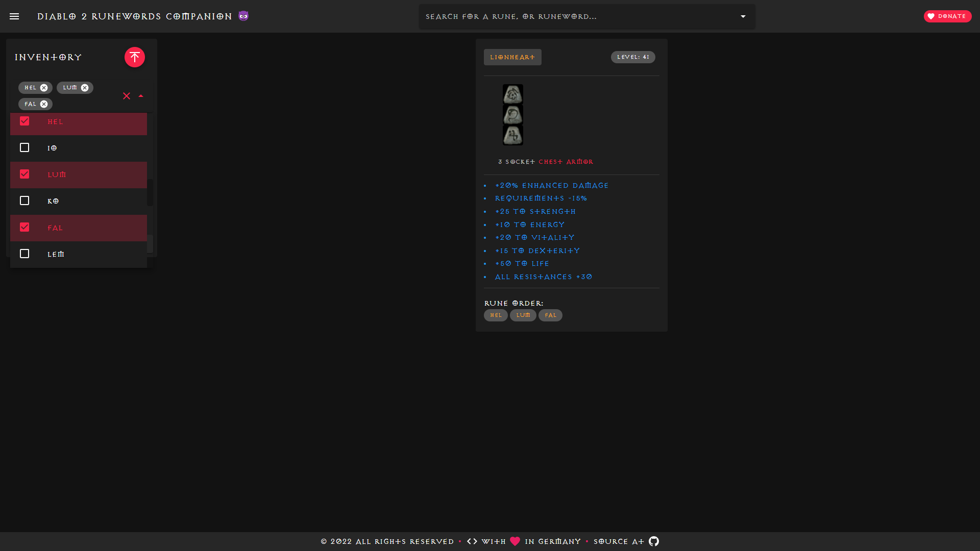Expand the rune search dropdown arrow
Image resolution: width=980 pixels, height=551 pixels.
click(x=743, y=16)
